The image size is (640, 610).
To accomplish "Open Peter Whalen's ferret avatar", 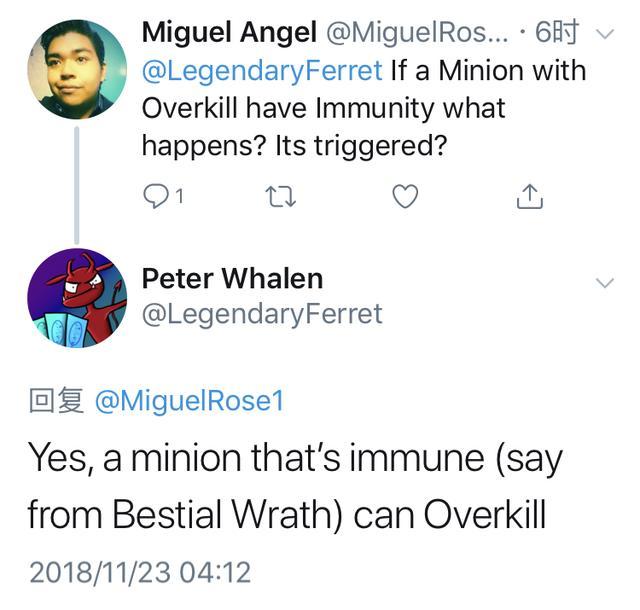I will pos(77,298).
